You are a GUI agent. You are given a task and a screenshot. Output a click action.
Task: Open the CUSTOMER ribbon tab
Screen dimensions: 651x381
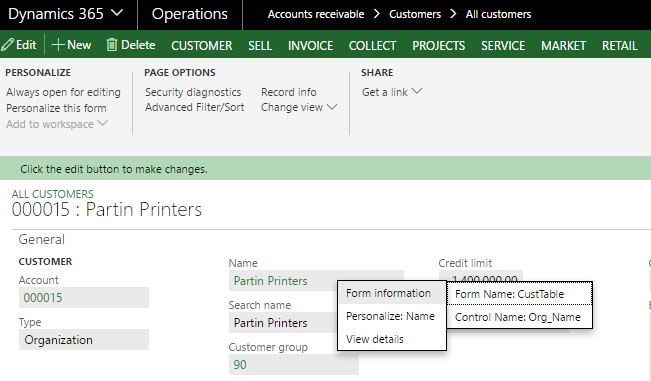[x=202, y=45]
